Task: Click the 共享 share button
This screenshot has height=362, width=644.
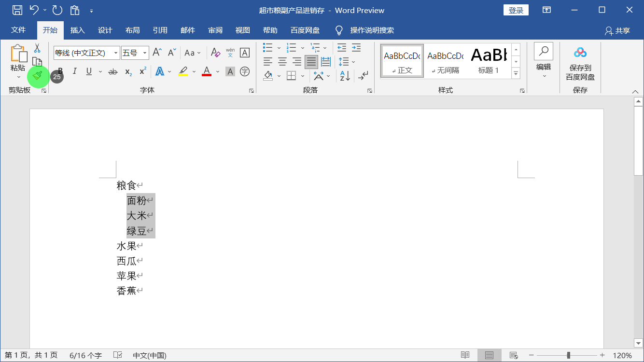Action: [x=617, y=30]
